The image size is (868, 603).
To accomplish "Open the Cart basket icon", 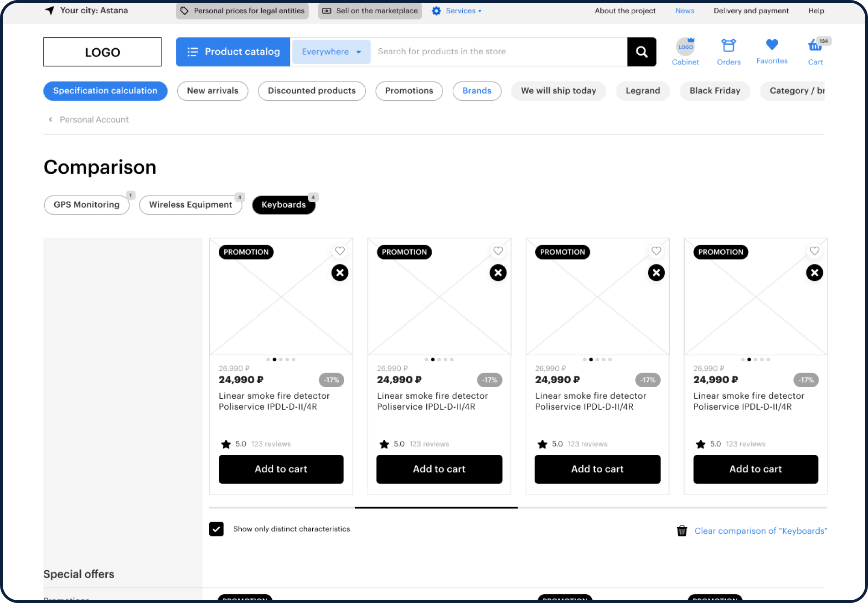I will pyautogui.click(x=815, y=46).
